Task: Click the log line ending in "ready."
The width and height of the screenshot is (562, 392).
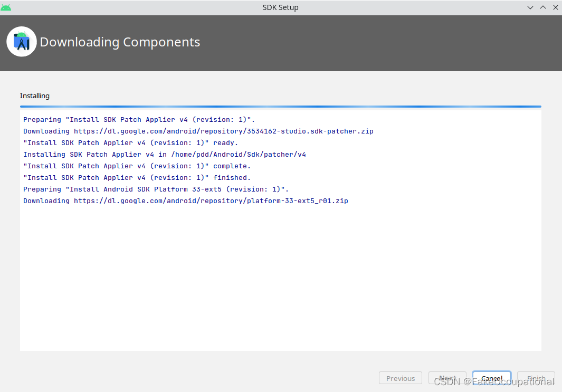Action: pos(130,143)
